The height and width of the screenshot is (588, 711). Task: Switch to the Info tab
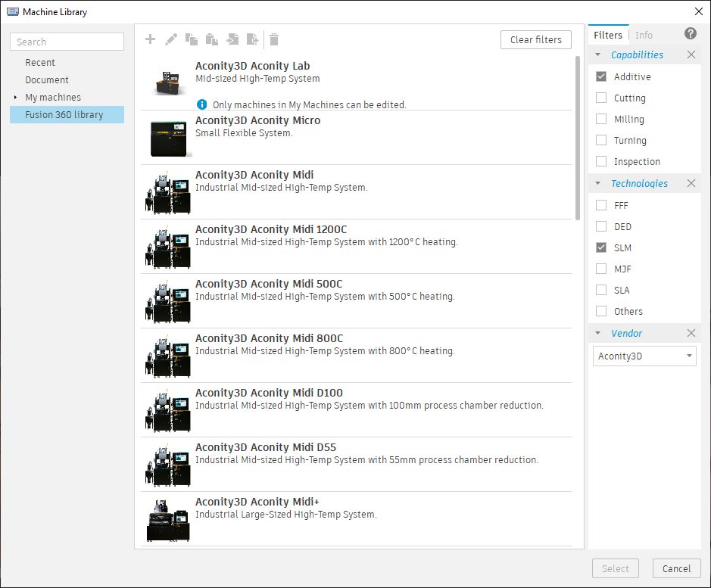pyautogui.click(x=644, y=35)
